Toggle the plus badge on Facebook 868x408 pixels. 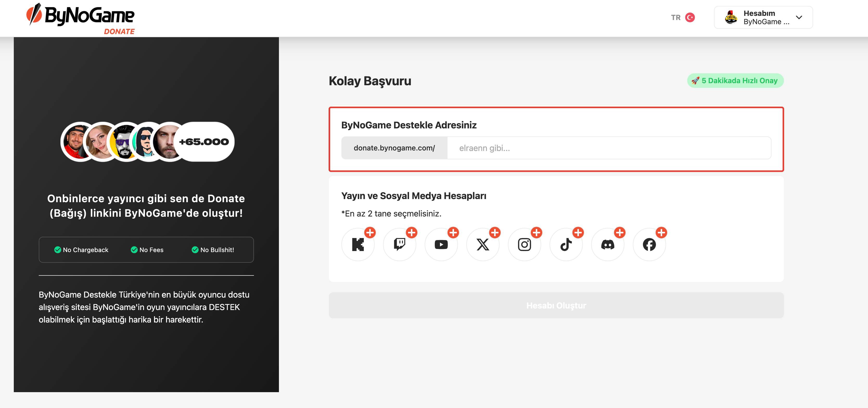point(661,232)
